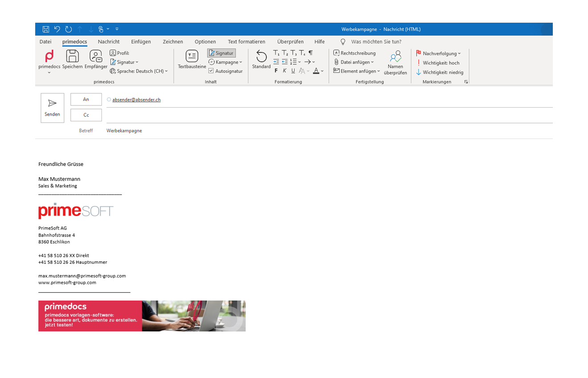Viewport: 588px width, 378px height.
Task: Click the Betreff field showing Werbekampagne
Action: click(x=124, y=130)
